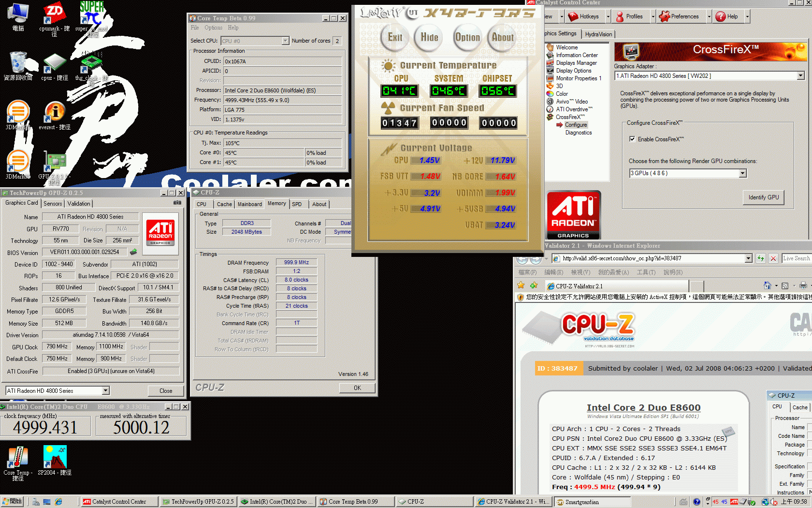The width and height of the screenshot is (812, 508).
Task: Click the Internet Explorer feeds icon
Action: tap(785, 285)
